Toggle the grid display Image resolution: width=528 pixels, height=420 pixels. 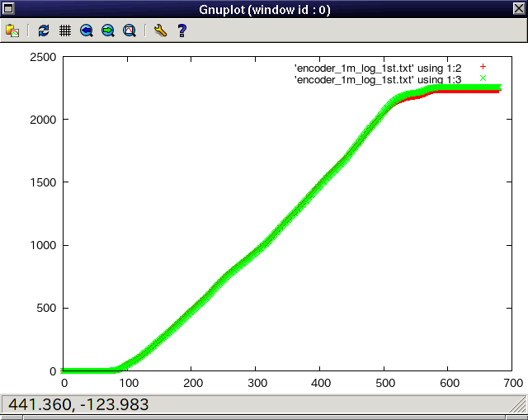(x=65, y=31)
